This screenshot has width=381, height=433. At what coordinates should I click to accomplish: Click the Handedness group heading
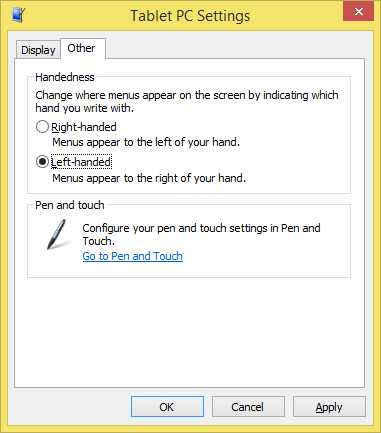pyautogui.click(x=65, y=77)
